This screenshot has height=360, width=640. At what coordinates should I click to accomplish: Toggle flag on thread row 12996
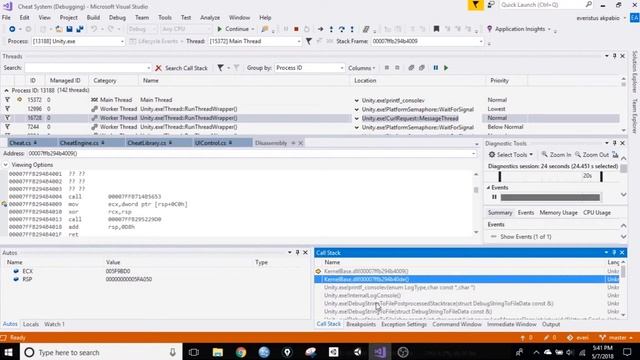(7, 109)
